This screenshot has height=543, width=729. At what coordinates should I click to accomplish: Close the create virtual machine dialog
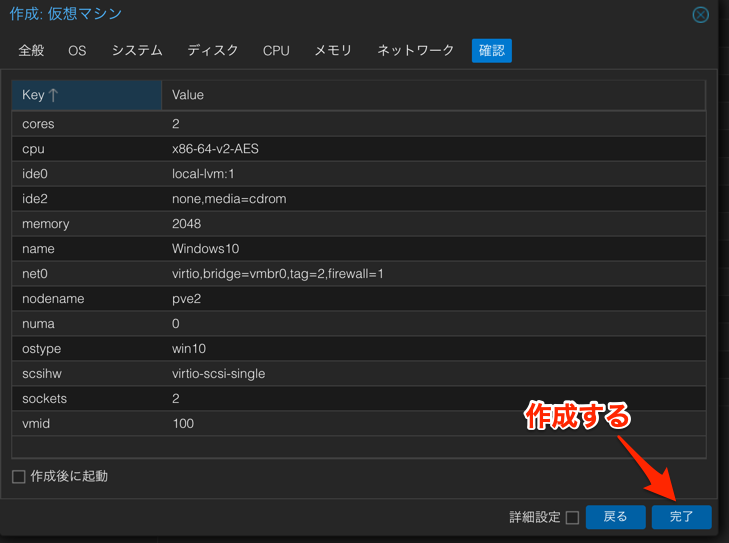(700, 15)
